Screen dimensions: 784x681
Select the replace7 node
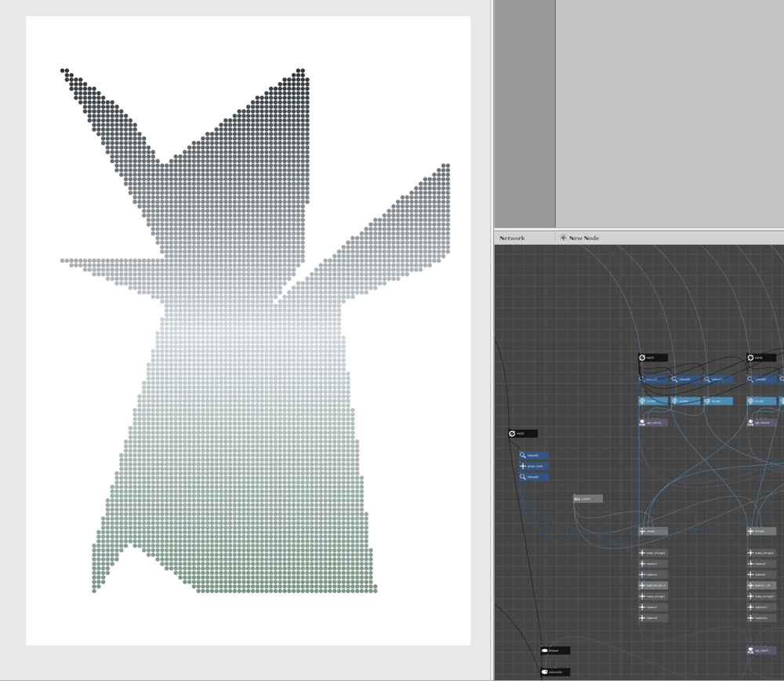click(x=653, y=607)
